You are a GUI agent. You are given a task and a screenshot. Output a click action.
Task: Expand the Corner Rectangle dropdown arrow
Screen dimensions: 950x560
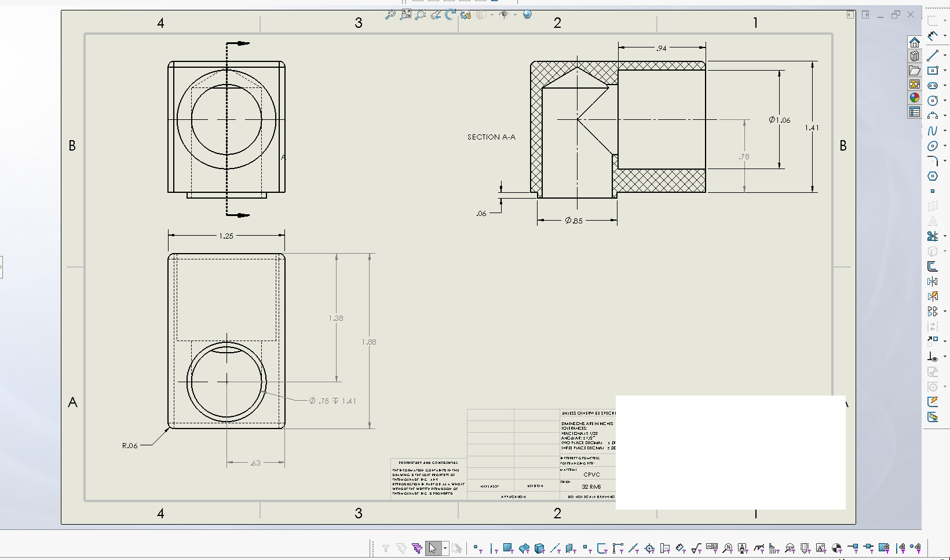tap(945, 71)
